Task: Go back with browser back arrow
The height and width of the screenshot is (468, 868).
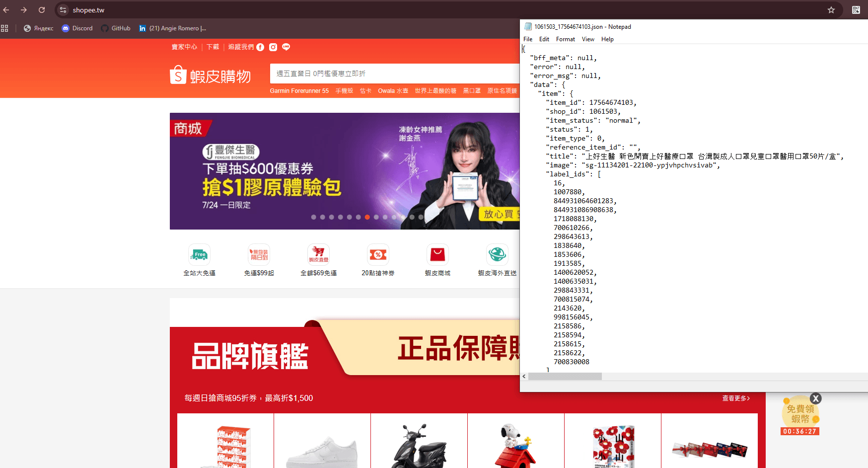Action: [6, 10]
